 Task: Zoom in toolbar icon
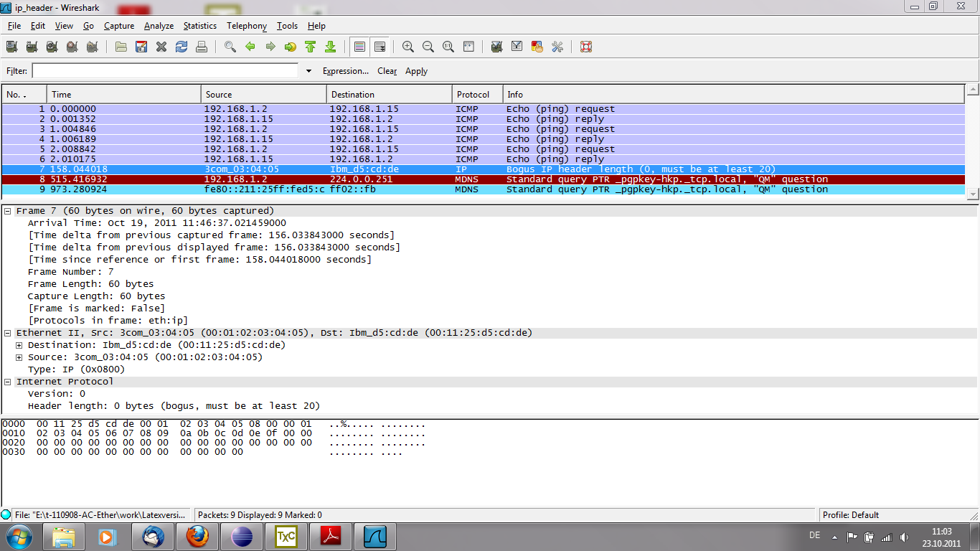point(408,47)
